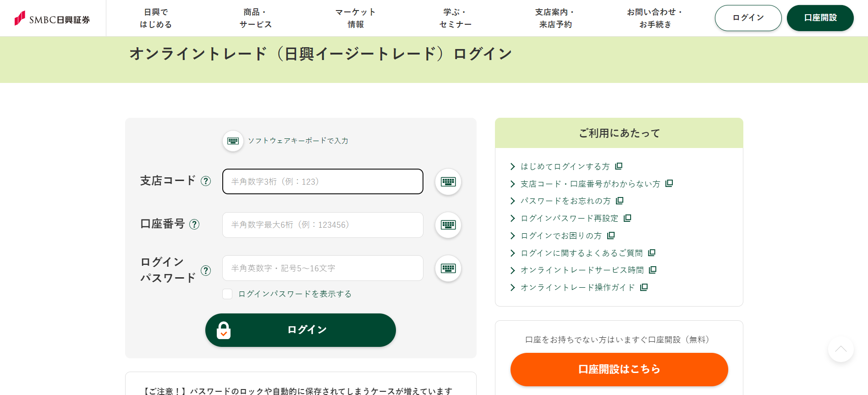Viewport: 868px width, 395px height.
Task: Click text 口座をお持ちでない方はいますぐ口座開設（無料）
Action: coord(619,340)
